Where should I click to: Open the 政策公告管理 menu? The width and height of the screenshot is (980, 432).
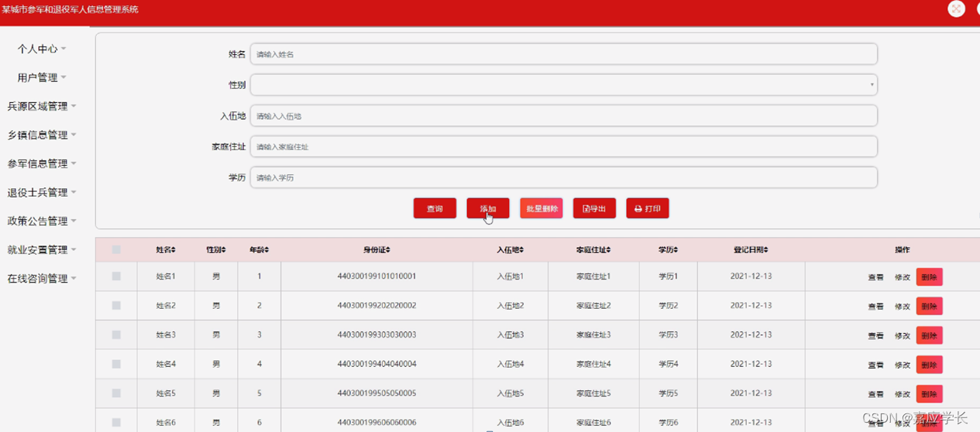point(42,221)
